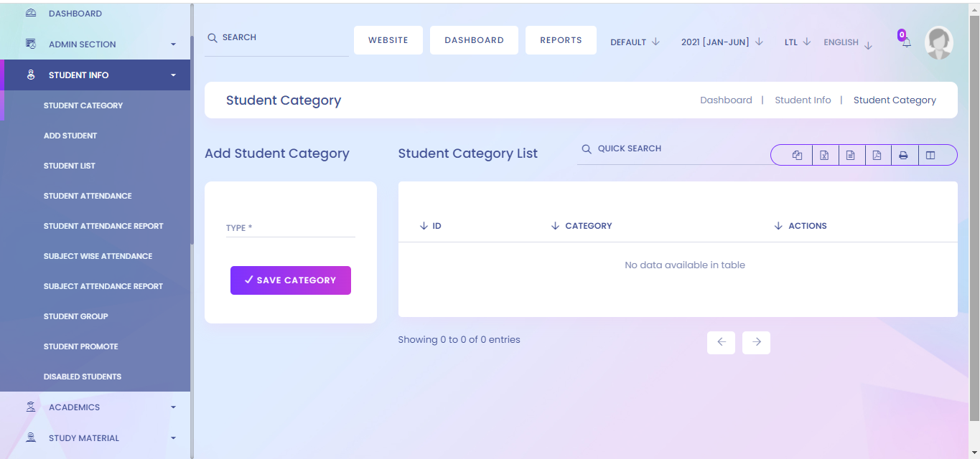Go to the previous table page
The height and width of the screenshot is (459, 980).
click(721, 342)
